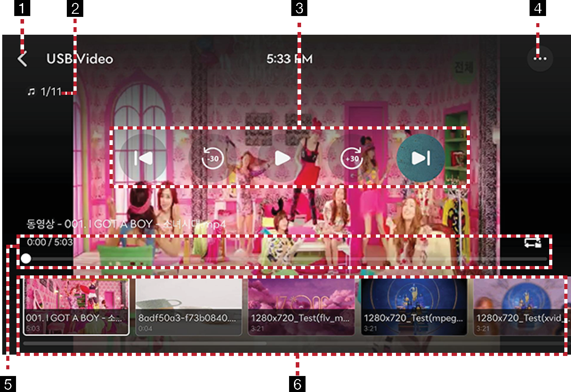This screenshot has height=392, width=571.
Task: Rewind 30 seconds
Action: point(213,158)
